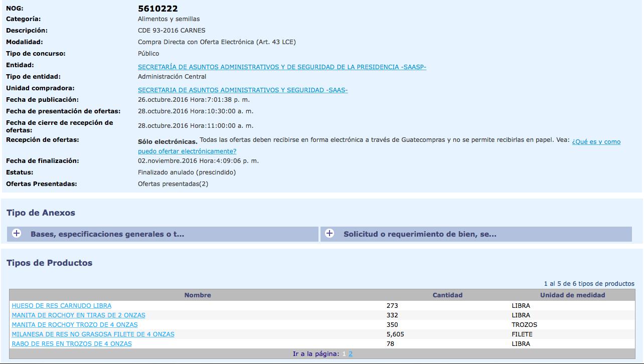Click the Cantidad column header
The image size is (644, 364).
(x=447, y=295)
